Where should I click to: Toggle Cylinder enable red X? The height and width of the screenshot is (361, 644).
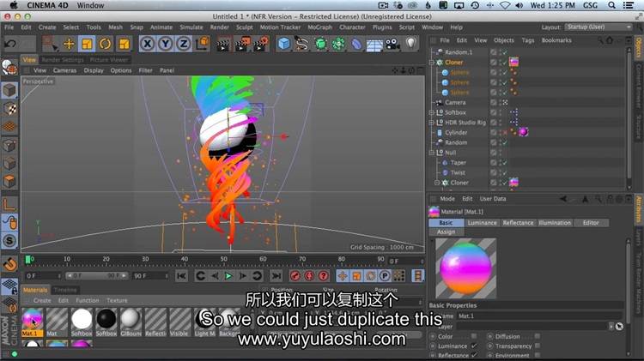[x=504, y=133]
